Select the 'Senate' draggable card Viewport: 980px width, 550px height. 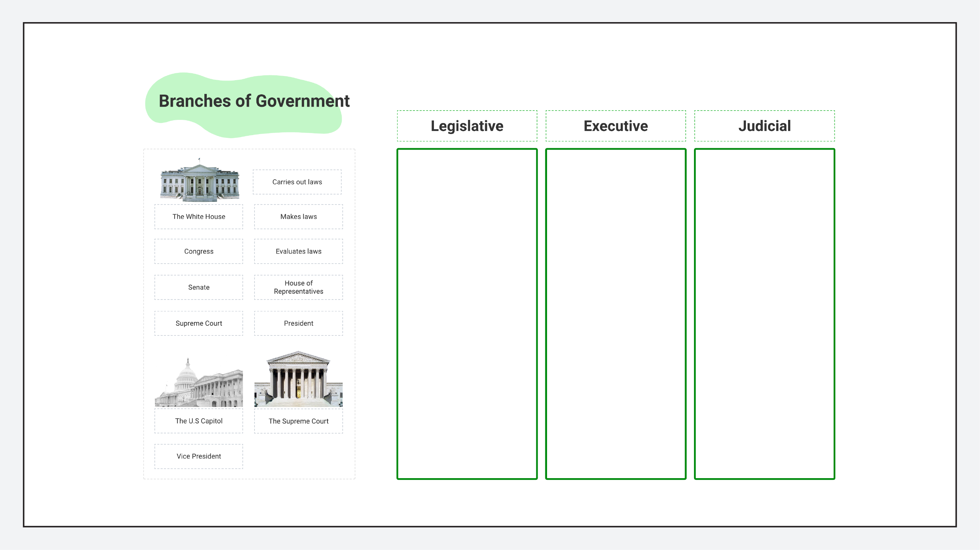pyautogui.click(x=198, y=287)
